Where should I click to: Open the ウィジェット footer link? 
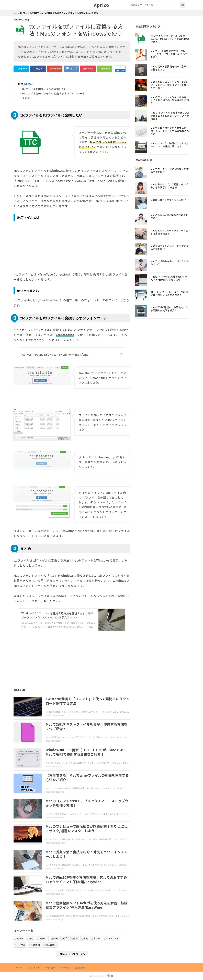(x=33, y=967)
